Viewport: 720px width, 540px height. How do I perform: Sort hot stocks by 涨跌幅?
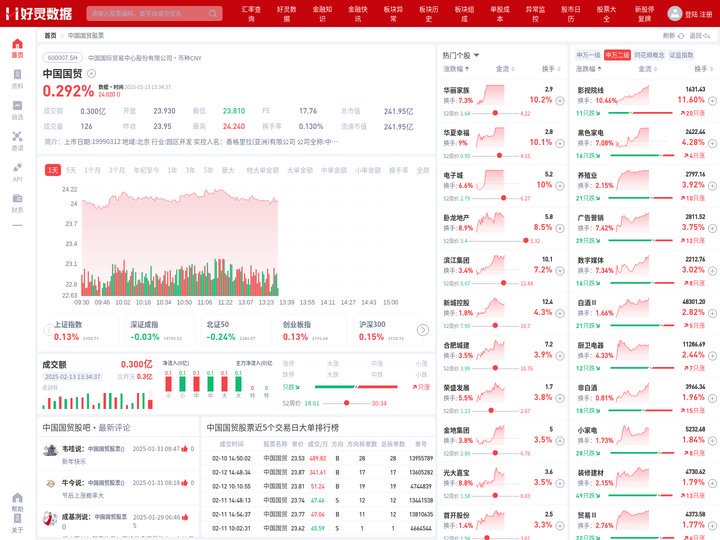click(456, 69)
